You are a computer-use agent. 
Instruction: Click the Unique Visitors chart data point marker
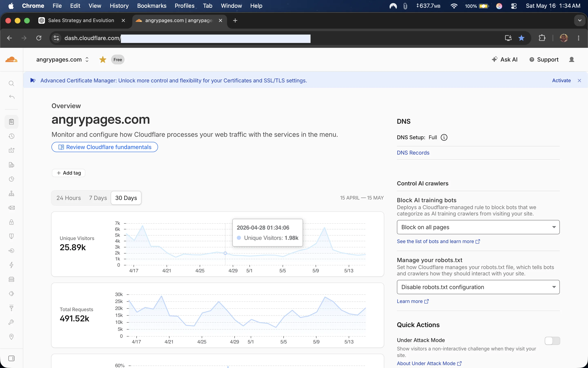point(225,253)
